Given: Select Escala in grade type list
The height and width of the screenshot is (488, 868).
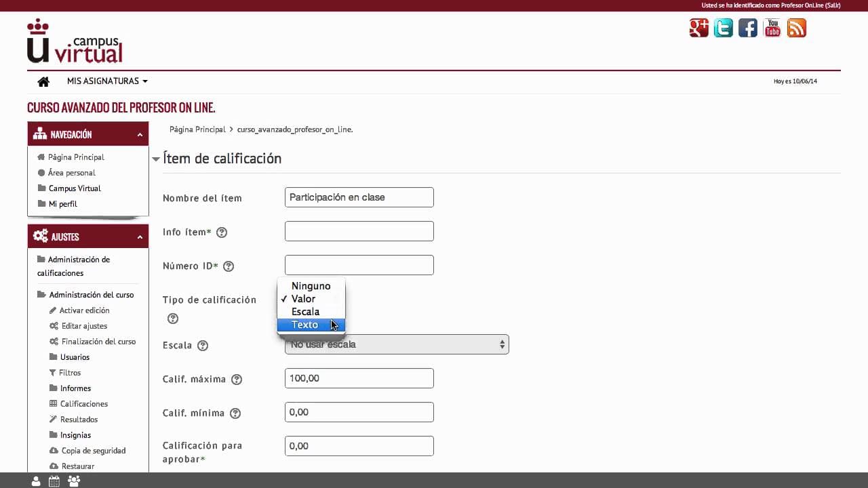Looking at the screenshot, I should click(311, 312).
